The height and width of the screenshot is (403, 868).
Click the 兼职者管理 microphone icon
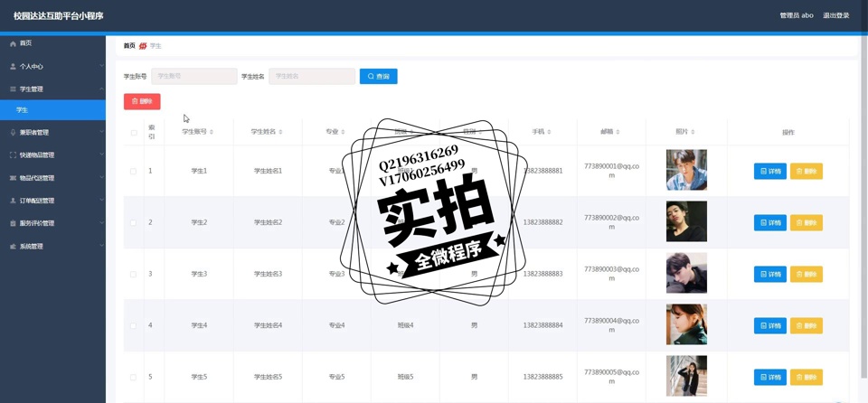coord(13,133)
